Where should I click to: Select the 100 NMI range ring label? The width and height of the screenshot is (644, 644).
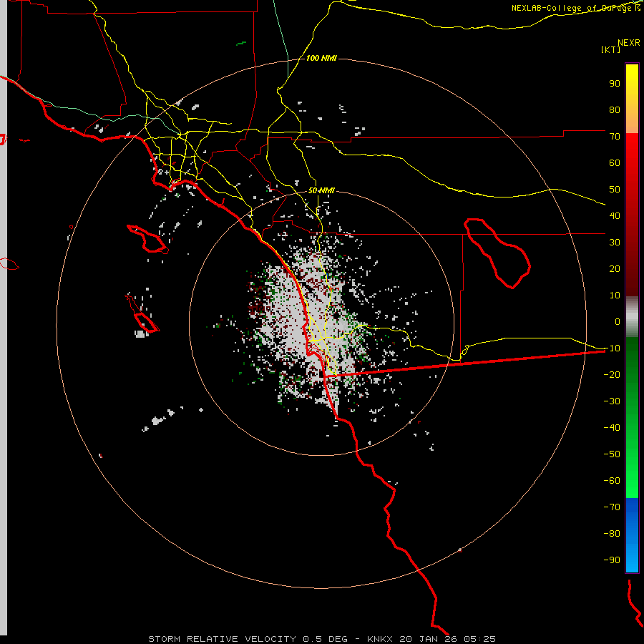point(321,58)
